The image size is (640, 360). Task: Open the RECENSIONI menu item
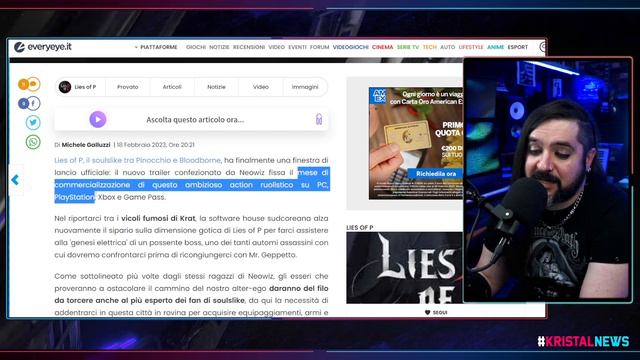(x=249, y=47)
